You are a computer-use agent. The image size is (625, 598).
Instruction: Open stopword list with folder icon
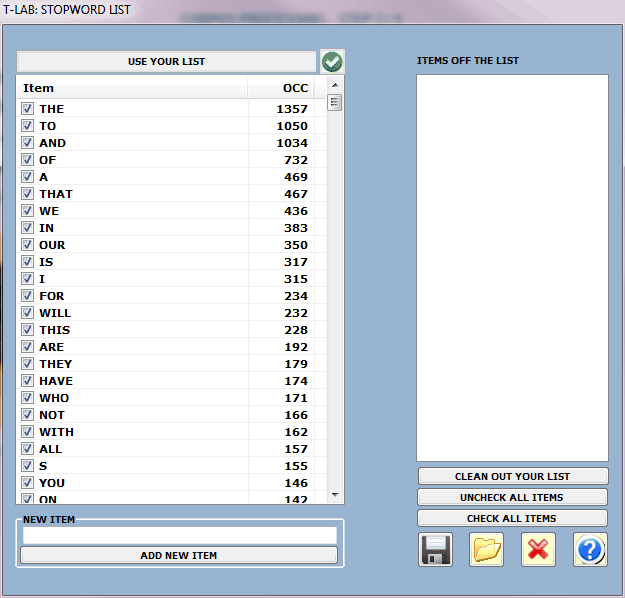[487, 550]
